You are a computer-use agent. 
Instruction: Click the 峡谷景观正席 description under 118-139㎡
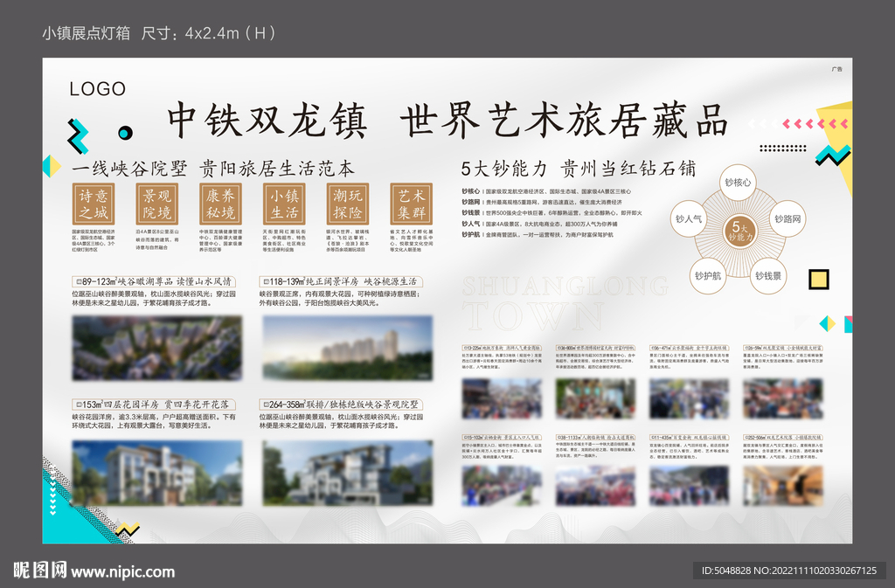[x=339, y=298]
